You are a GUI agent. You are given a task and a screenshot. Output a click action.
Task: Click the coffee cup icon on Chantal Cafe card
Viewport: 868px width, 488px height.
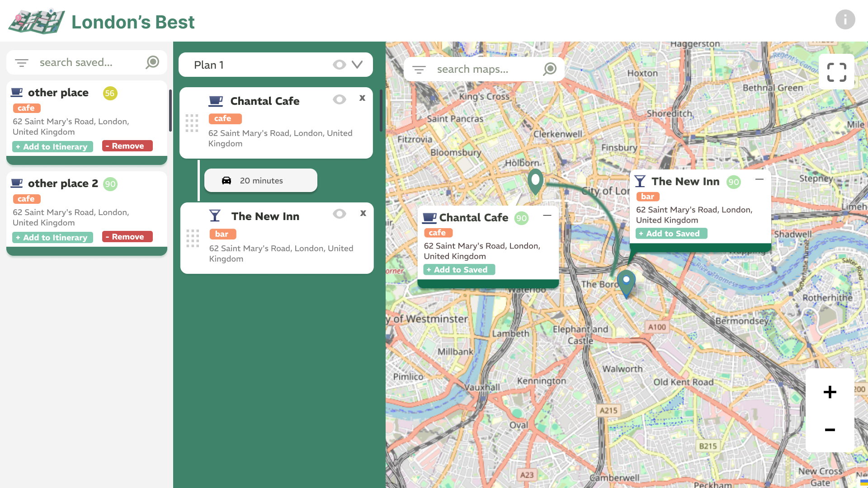[216, 100]
